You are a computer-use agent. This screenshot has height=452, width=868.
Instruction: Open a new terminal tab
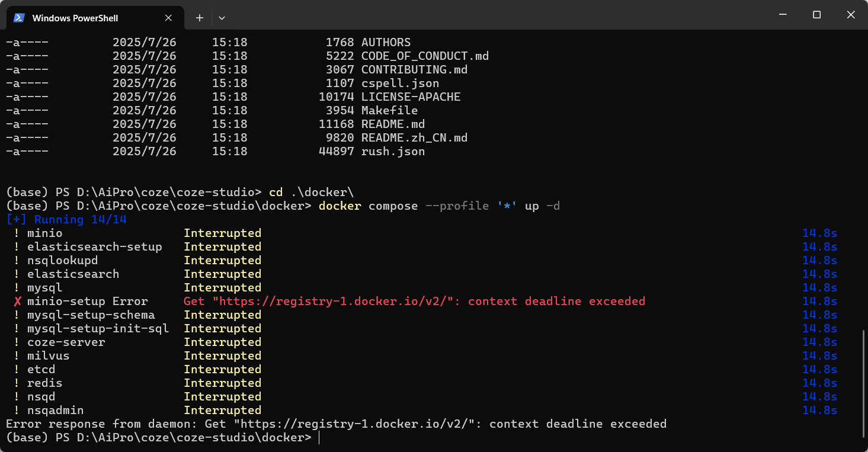pyautogui.click(x=200, y=18)
